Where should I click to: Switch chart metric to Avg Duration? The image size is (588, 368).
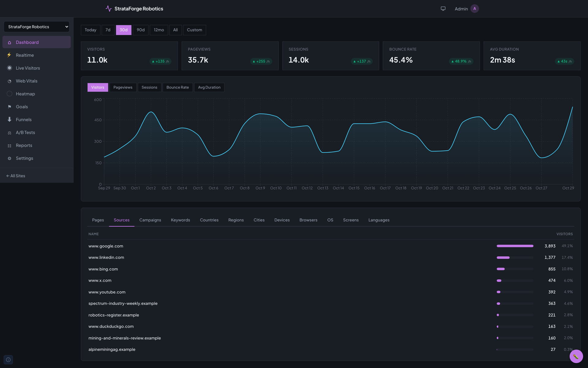pos(209,87)
